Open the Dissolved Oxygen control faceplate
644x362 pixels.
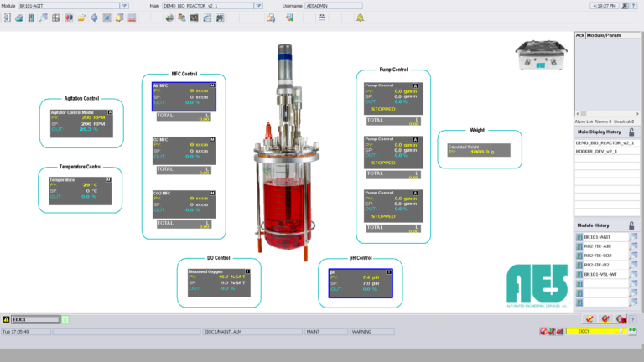click(x=219, y=282)
